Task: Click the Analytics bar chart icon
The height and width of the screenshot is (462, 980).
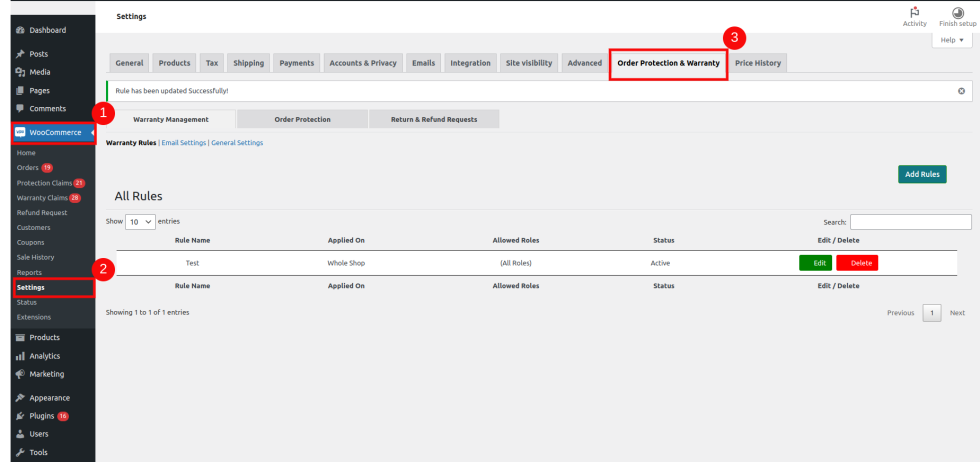Action: (20, 356)
